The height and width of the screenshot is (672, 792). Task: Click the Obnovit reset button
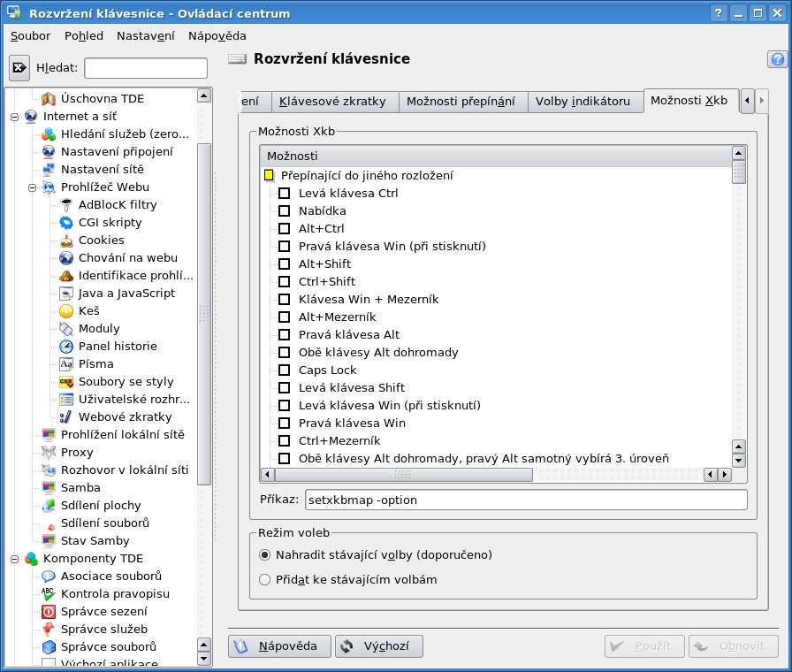pos(734,646)
